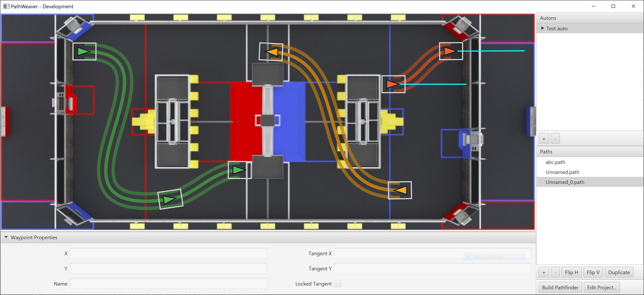Collapse the Waypoint Properties panel
The height and width of the screenshot is (295, 644).
point(6,237)
